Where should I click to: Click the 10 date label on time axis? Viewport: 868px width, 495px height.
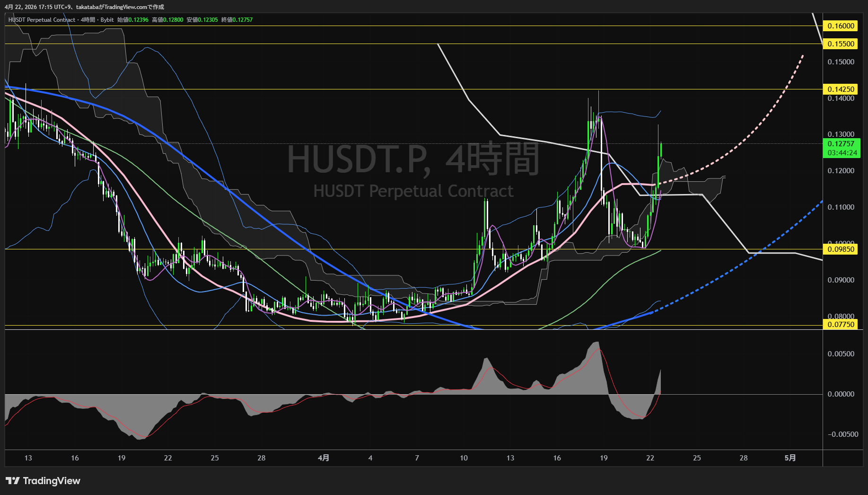tap(464, 458)
